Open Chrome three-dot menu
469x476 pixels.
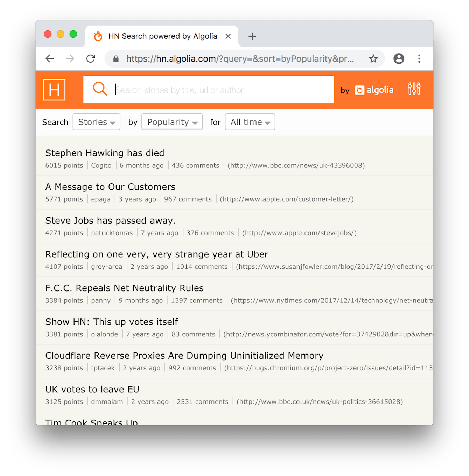[419, 58]
